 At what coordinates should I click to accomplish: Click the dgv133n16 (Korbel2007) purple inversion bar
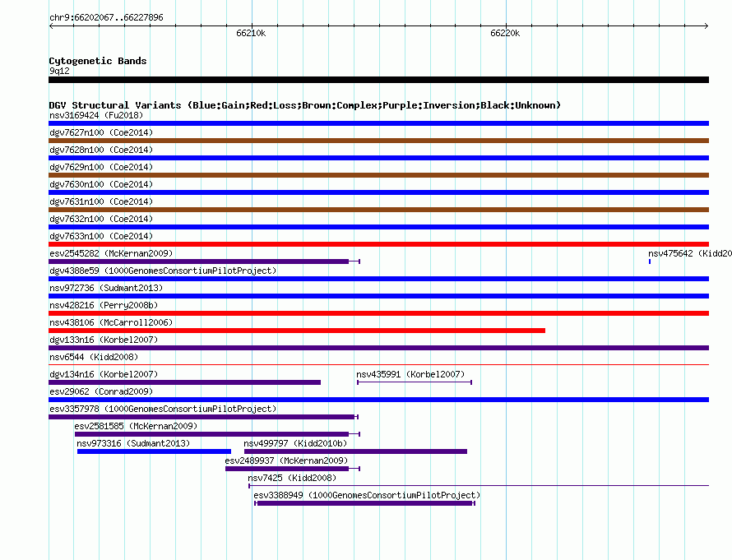pyautogui.click(x=378, y=348)
